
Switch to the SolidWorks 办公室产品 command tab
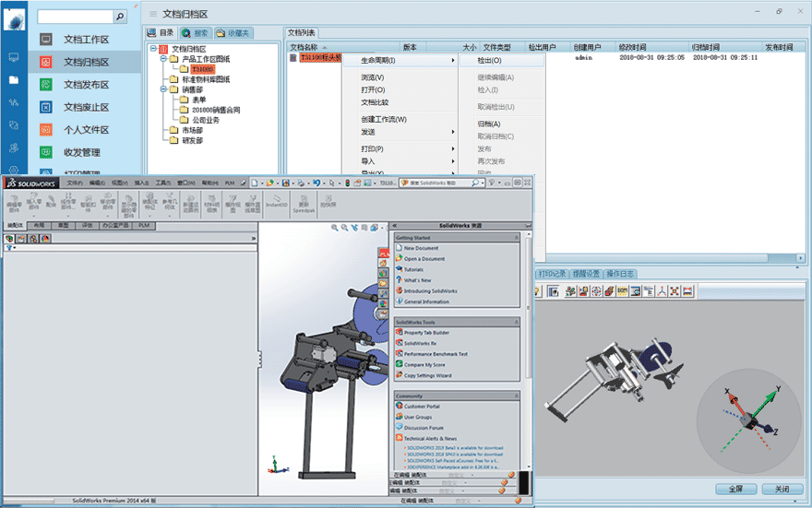click(x=116, y=226)
